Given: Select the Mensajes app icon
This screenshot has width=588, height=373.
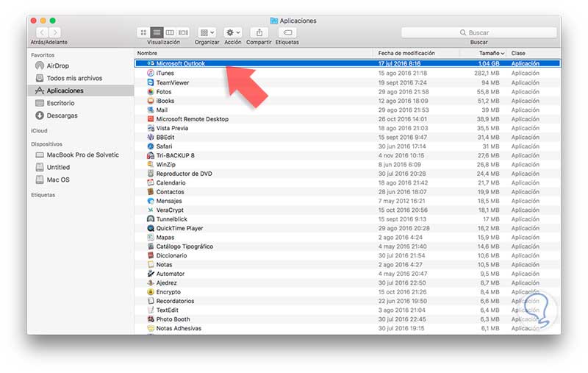Looking at the screenshot, I should (151, 201).
